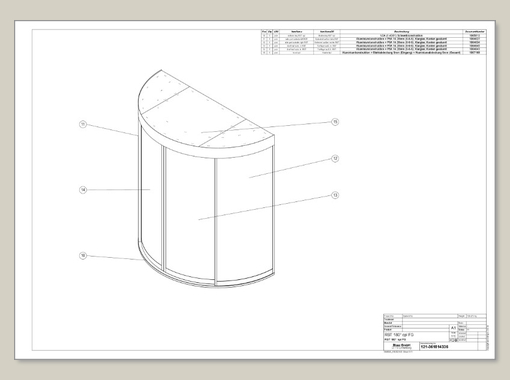Select position balloon 12
The height and width of the screenshot is (380, 510).
pos(335,158)
